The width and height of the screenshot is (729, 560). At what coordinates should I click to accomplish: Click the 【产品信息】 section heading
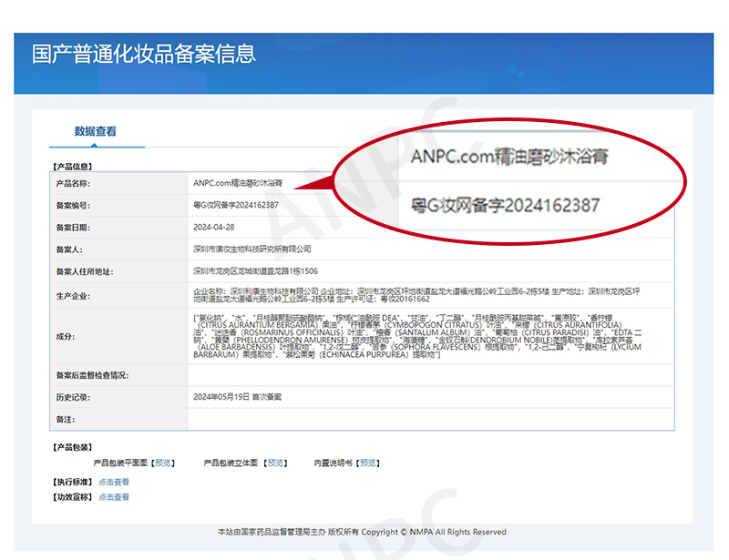coord(72,167)
